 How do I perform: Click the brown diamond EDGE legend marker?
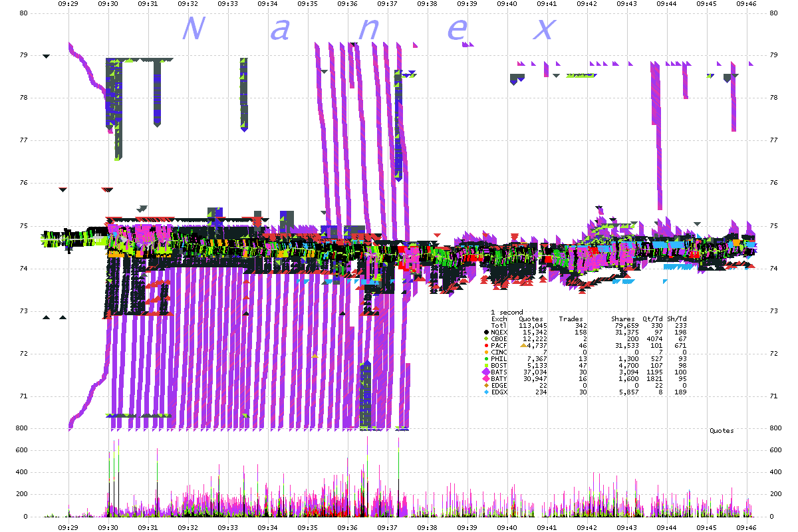[x=486, y=385]
